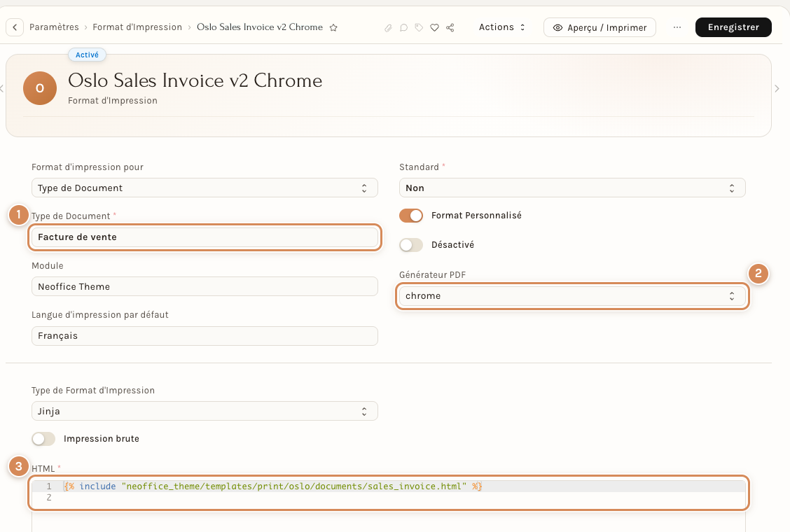Image resolution: width=790 pixels, height=532 pixels.
Task: Click the tag icon
Action: tap(420, 28)
